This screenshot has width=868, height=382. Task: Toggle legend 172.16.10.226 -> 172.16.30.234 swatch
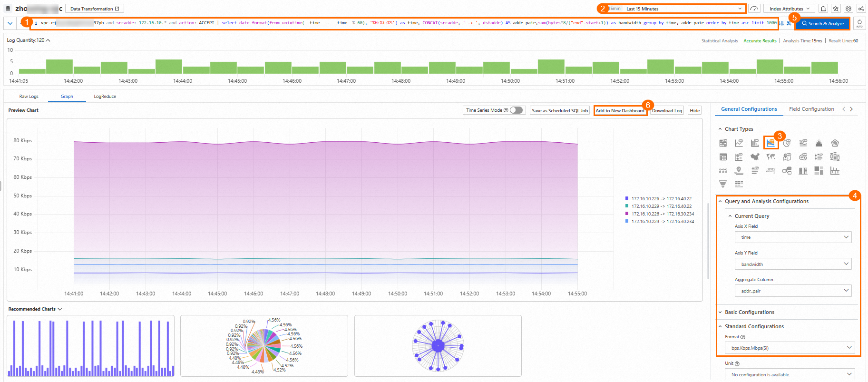pyautogui.click(x=627, y=214)
